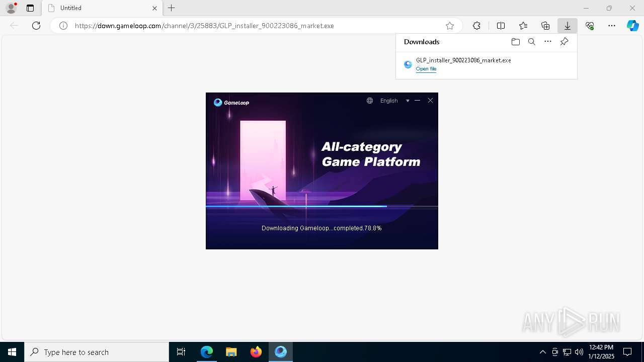Expand the English language dropdown

click(x=395, y=101)
